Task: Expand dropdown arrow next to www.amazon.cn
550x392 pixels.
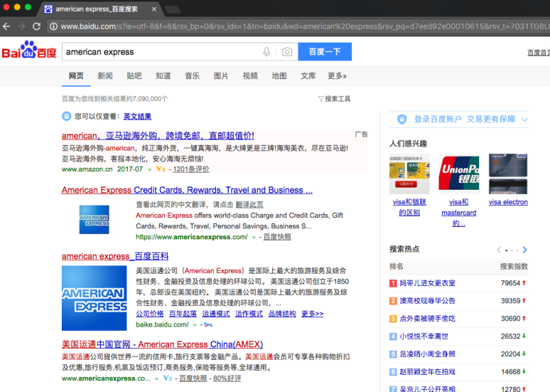Action: click(149, 169)
